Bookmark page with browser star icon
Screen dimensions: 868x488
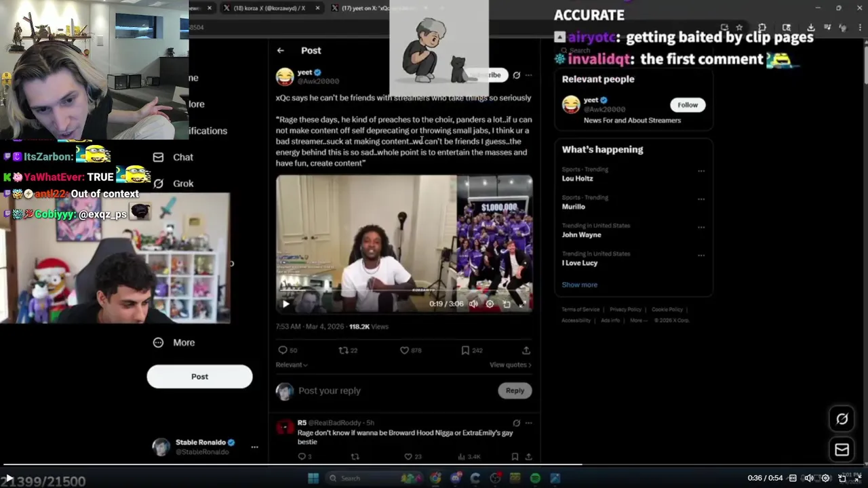(x=739, y=27)
